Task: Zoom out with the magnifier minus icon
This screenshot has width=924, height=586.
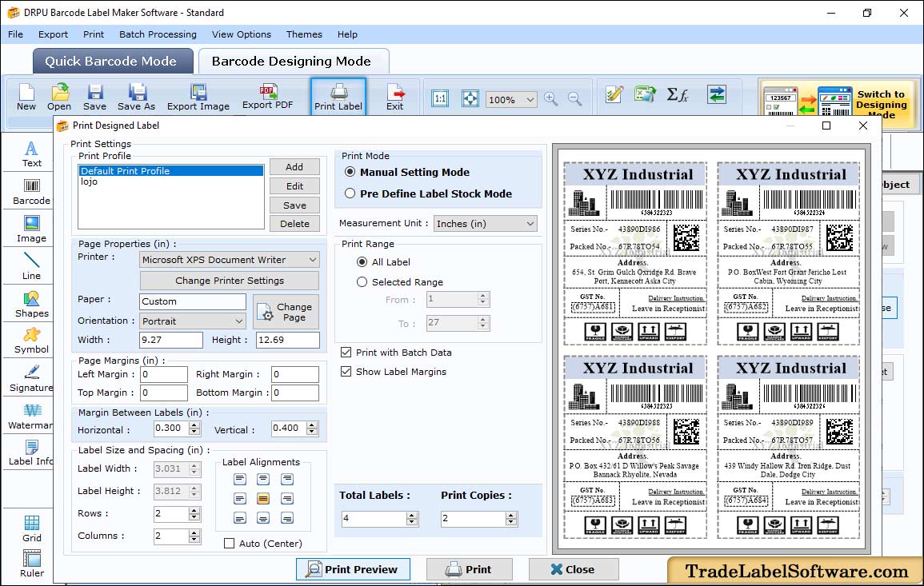Action: (x=574, y=98)
